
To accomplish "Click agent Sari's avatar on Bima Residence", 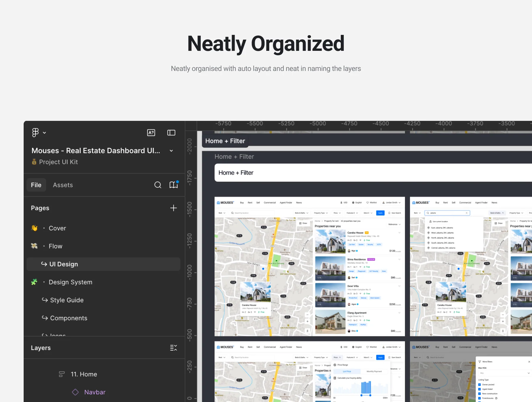I will click(349, 278).
